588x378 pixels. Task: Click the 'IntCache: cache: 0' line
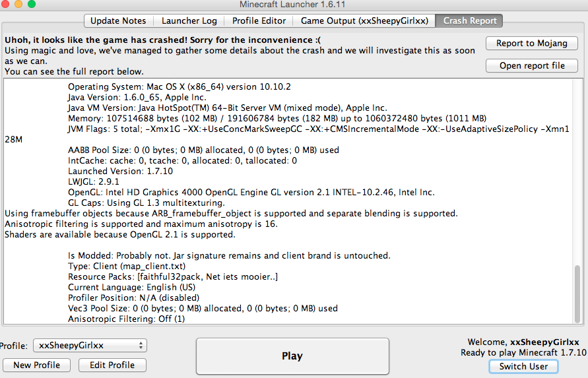click(x=183, y=160)
